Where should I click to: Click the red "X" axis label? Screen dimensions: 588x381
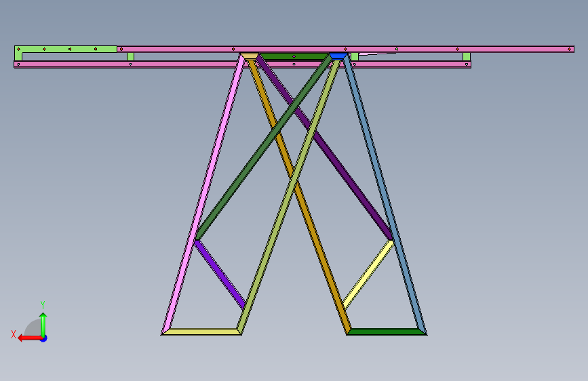click(x=14, y=334)
